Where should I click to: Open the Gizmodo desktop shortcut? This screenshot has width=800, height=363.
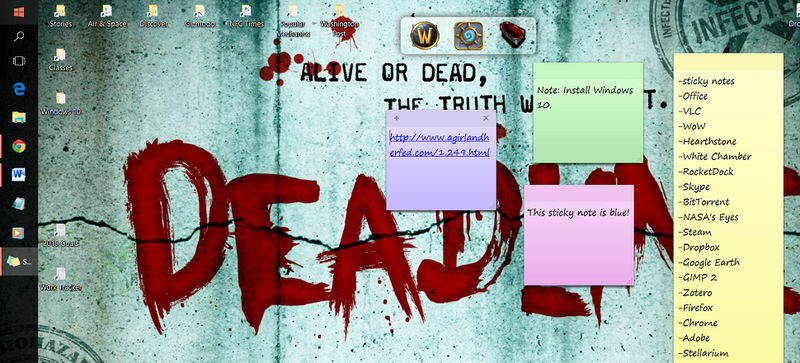(x=199, y=16)
